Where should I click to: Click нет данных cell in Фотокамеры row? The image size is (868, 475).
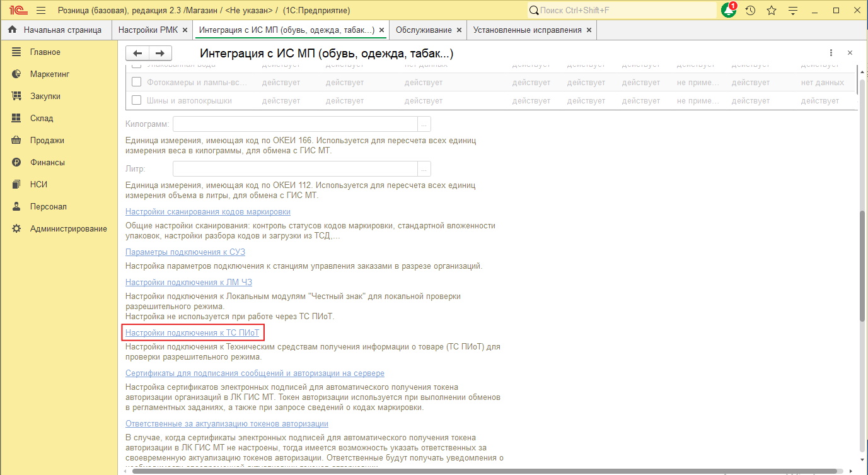[823, 82]
